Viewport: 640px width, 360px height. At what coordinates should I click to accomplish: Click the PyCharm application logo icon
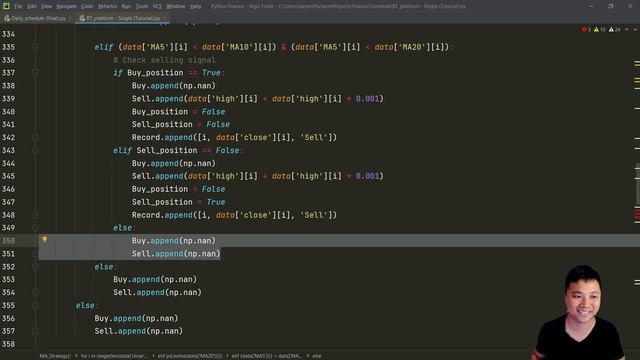(6, 6)
